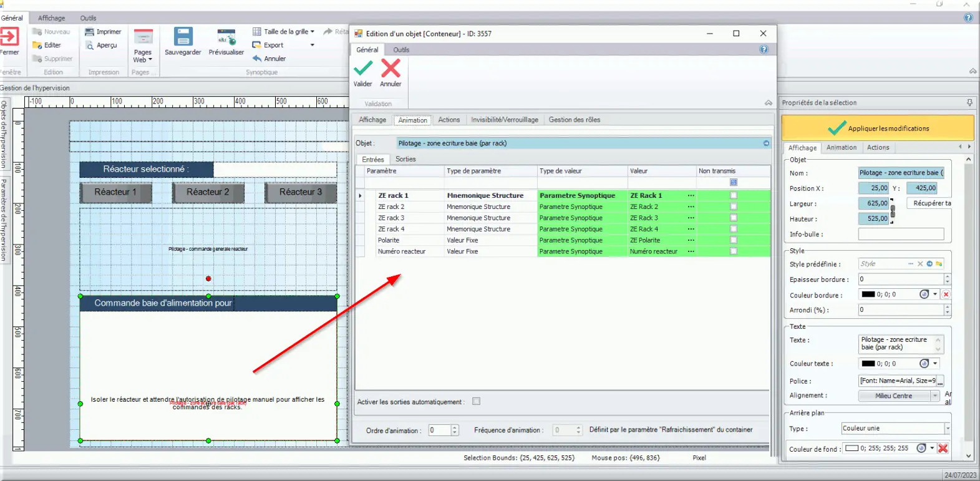Pin the Propriétés de la sélection panel
The image size is (980, 481).
(x=969, y=102)
